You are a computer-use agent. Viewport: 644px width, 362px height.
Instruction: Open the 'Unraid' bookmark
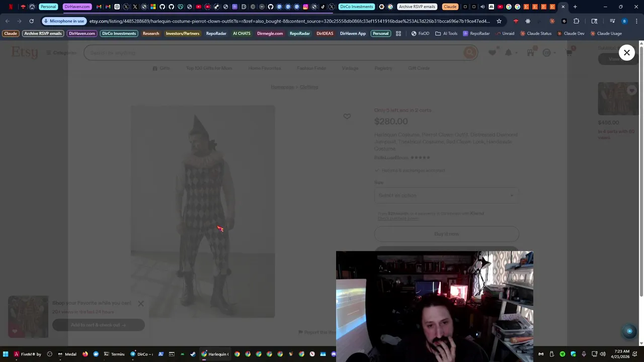click(505, 33)
